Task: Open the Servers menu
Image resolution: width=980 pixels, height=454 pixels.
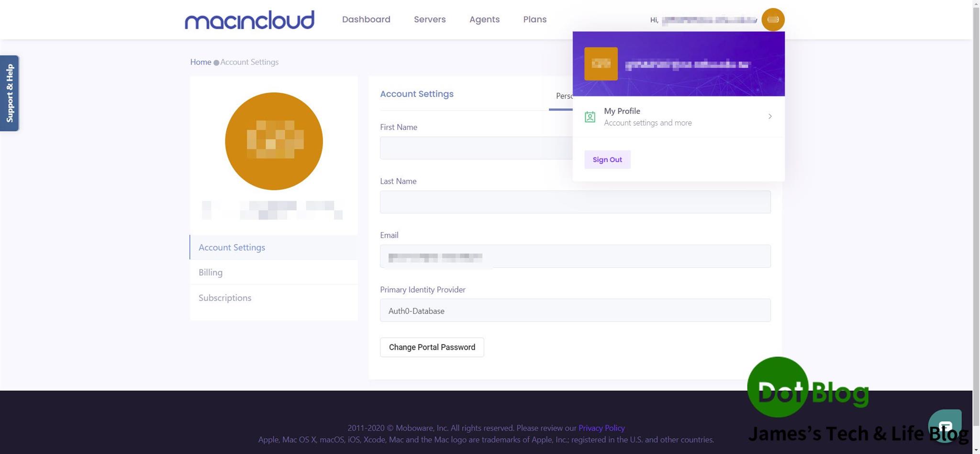Action: pos(429,19)
